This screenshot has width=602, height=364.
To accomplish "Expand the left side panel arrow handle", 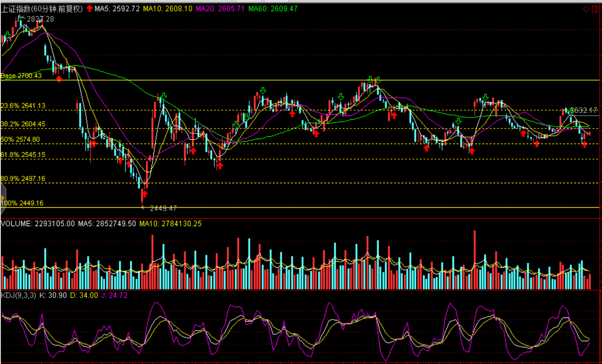I will [x=2, y=198].
